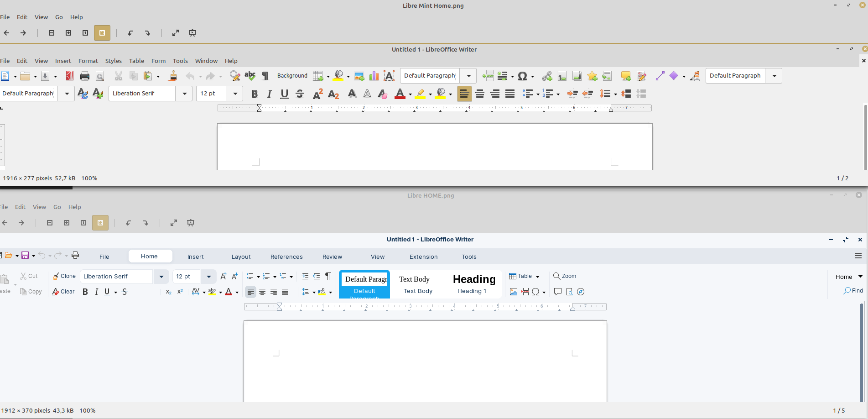This screenshot has width=868, height=419.
Task: Expand Home dropdown at right of ribbon
Action: pyautogui.click(x=860, y=277)
